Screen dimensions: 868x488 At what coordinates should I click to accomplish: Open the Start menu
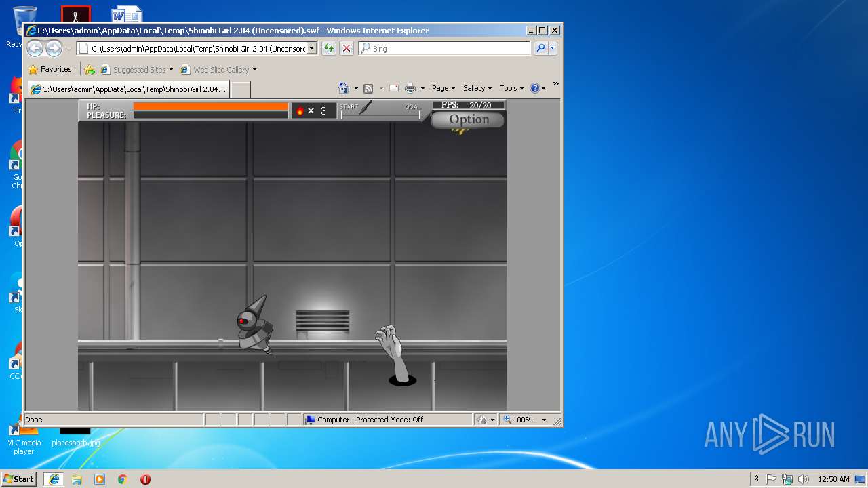tap(19, 479)
